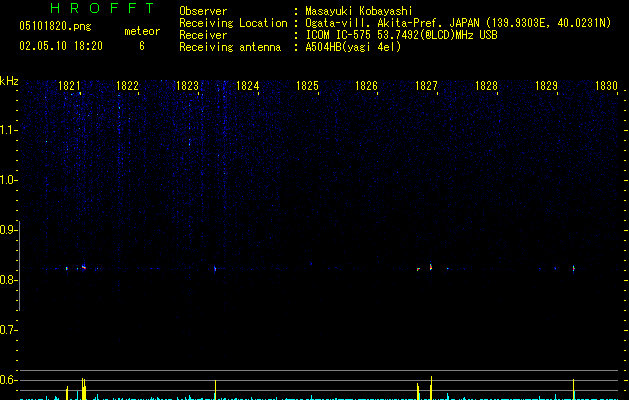This screenshot has width=629, height=400.
Task: Click the 1821 time marker
Action: (69, 86)
